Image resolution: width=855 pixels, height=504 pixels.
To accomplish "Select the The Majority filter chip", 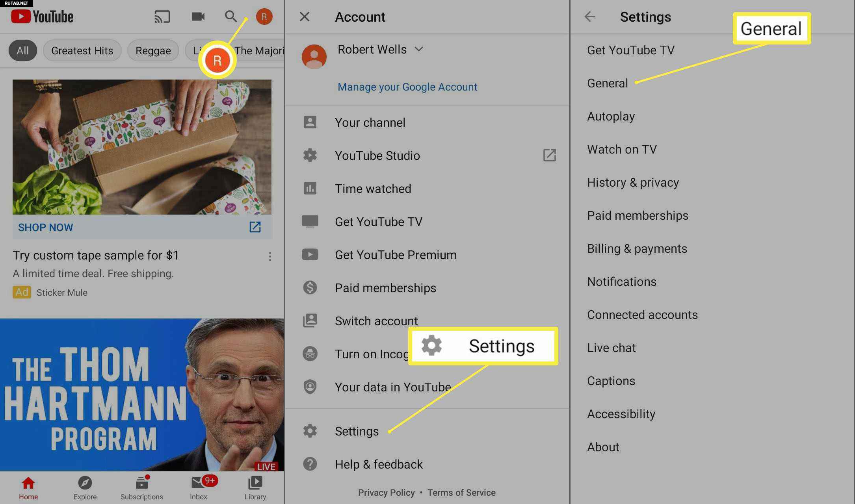I will (x=259, y=50).
